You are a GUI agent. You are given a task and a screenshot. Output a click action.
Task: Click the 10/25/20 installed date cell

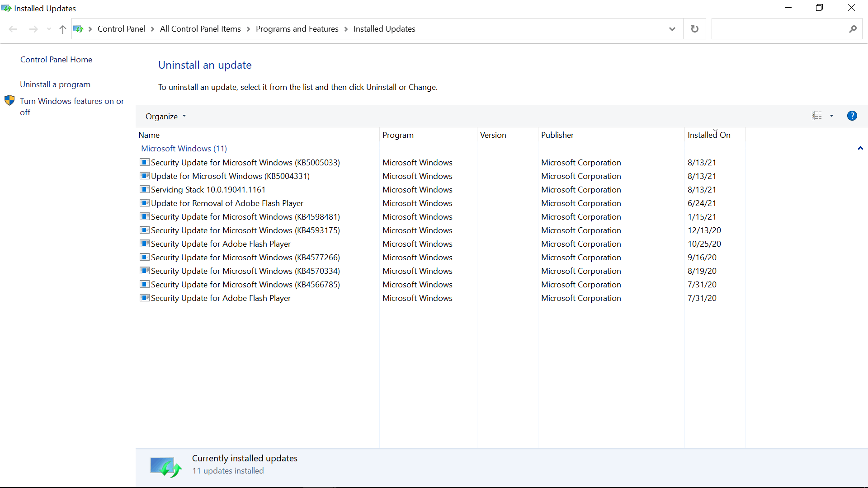pyautogui.click(x=704, y=244)
